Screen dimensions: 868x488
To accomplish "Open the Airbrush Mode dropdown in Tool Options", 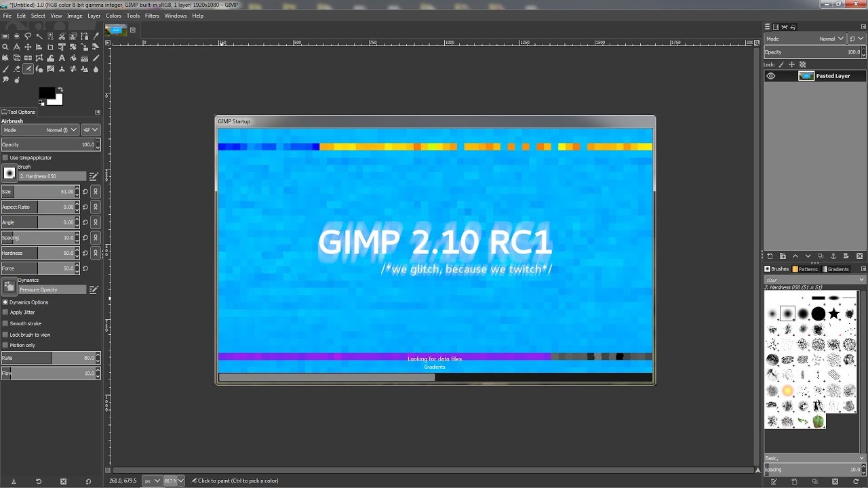I will point(41,130).
